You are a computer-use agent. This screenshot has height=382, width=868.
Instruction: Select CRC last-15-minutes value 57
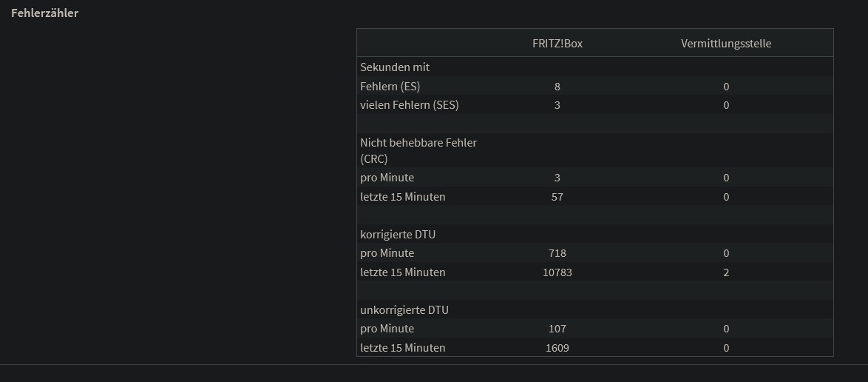click(557, 197)
